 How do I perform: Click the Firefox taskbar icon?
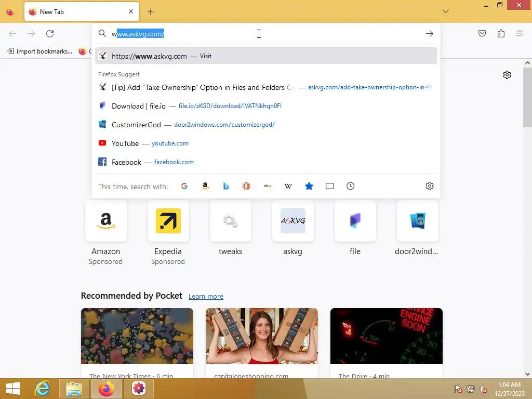106,389
